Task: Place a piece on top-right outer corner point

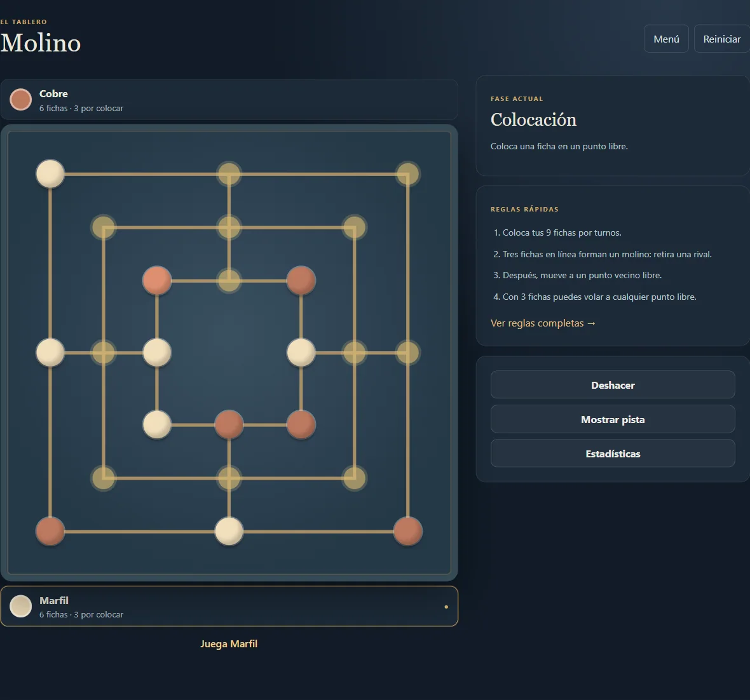Action: click(407, 174)
